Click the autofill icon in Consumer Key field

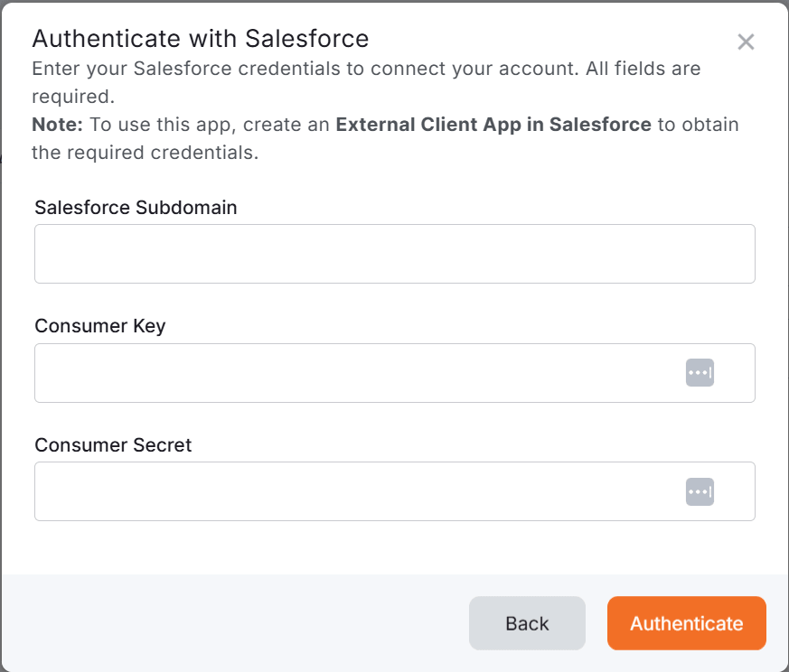coord(700,372)
